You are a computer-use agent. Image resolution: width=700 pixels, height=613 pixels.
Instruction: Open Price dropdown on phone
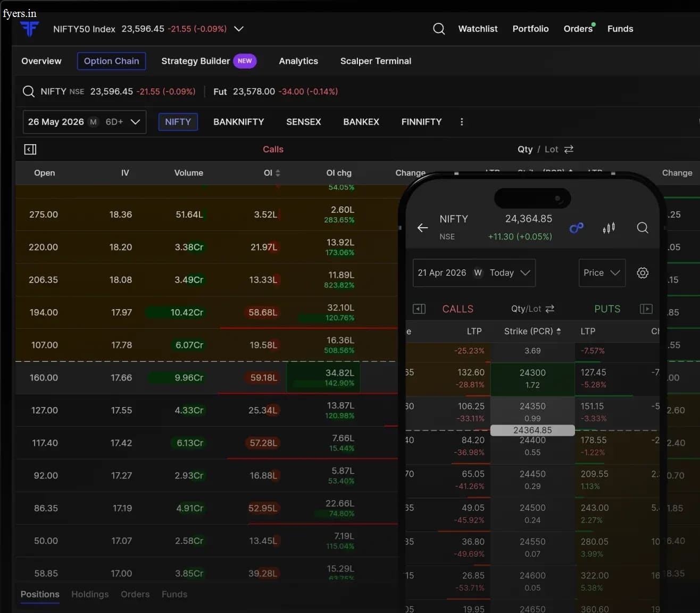click(602, 273)
